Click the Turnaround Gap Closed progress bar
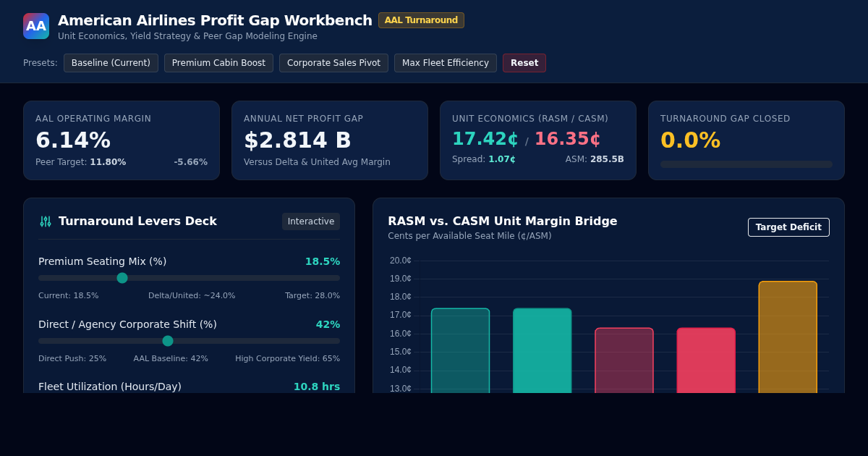Screen dimensions: 868x456 point(746,164)
